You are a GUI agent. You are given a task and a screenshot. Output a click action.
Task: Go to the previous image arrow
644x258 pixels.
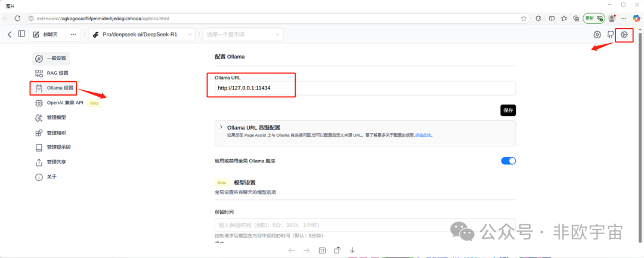[292, 250]
